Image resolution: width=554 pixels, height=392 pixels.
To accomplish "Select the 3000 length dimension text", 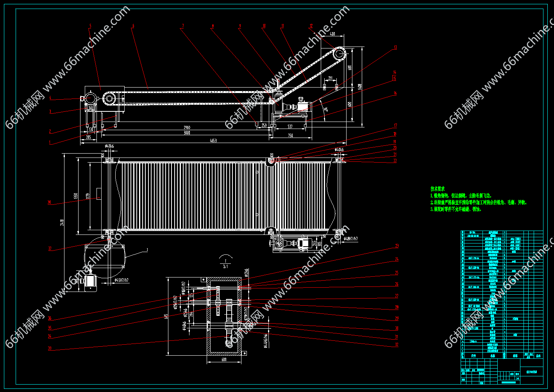I will coord(187,133).
